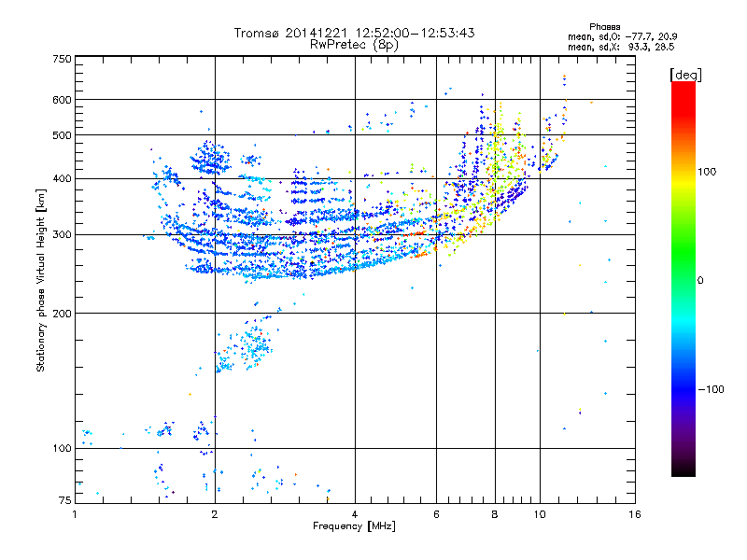This screenshot has height=560, width=747.
Task: Click the 'Stationary phase Virtual Height [km]' axis title
Action: [41, 280]
